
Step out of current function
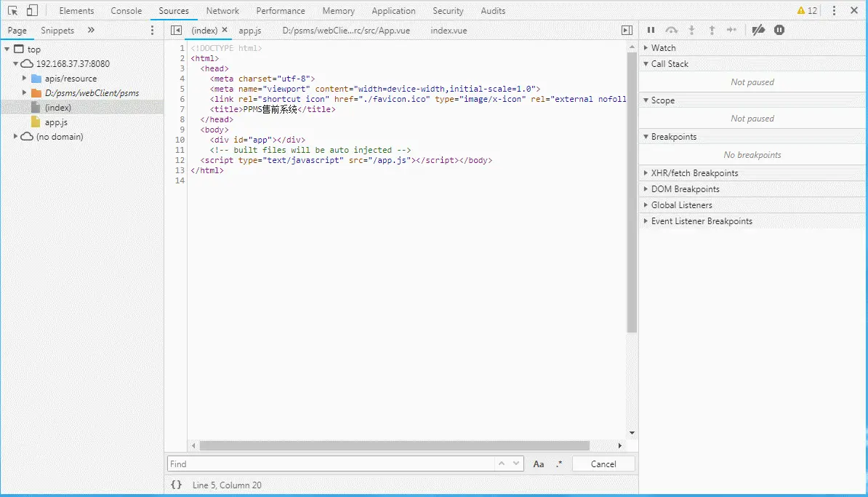pos(712,30)
